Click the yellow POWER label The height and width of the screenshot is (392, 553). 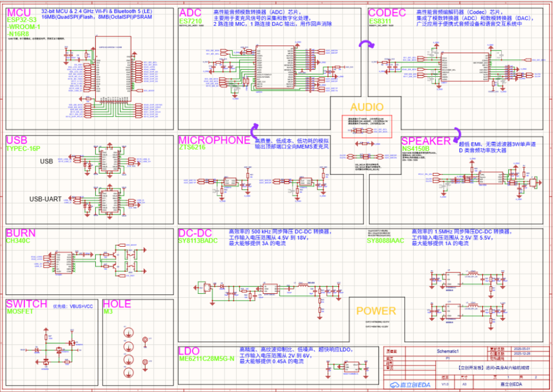[376, 311]
